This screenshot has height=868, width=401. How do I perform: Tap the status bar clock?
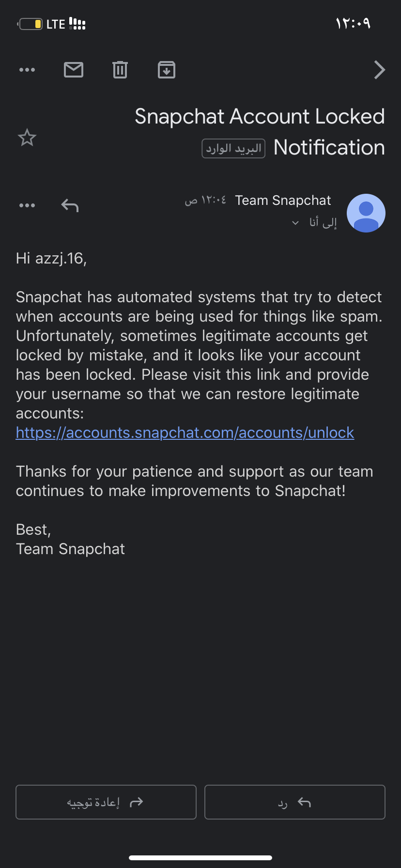[353, 23]
